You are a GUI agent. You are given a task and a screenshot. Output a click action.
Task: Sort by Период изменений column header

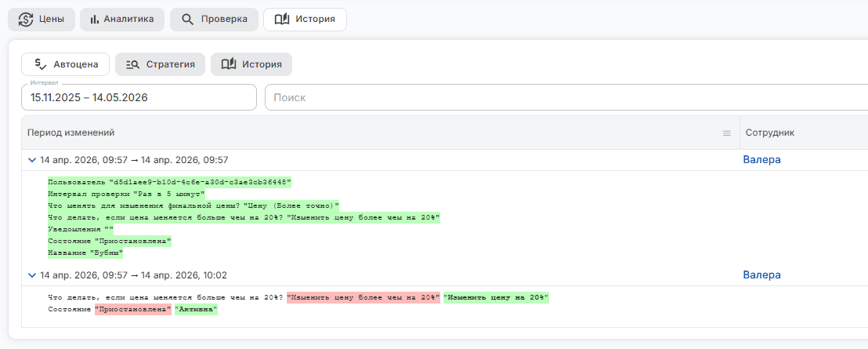tap(71, 133)
